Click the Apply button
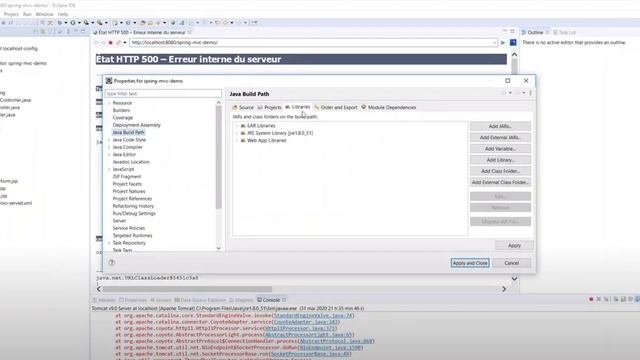The height and width of the screenshot is (360, 640). (514, 245)
